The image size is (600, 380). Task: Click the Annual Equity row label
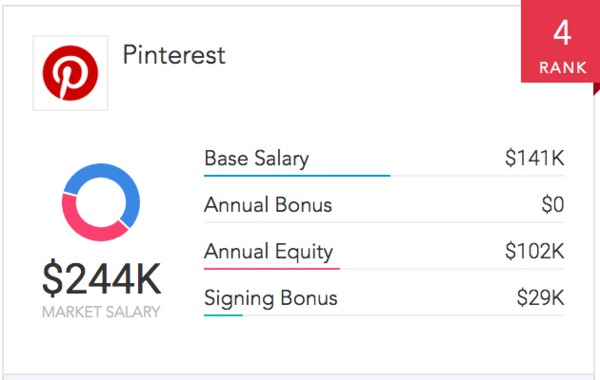pos(269,252)
